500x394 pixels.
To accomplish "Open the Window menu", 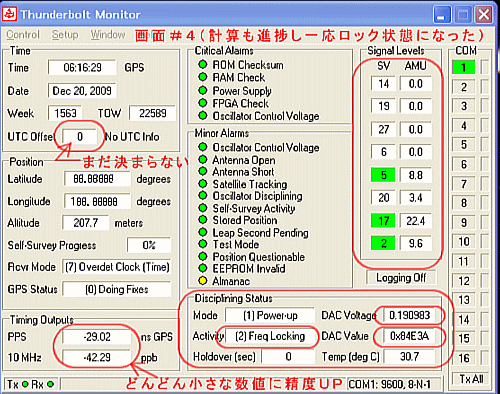I will tap(108, 34).
